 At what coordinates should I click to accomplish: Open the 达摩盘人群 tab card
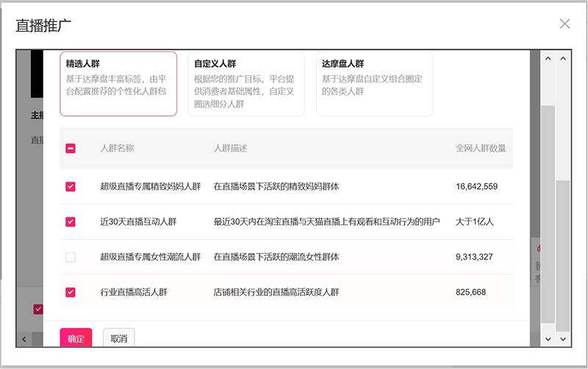(374, 83)
